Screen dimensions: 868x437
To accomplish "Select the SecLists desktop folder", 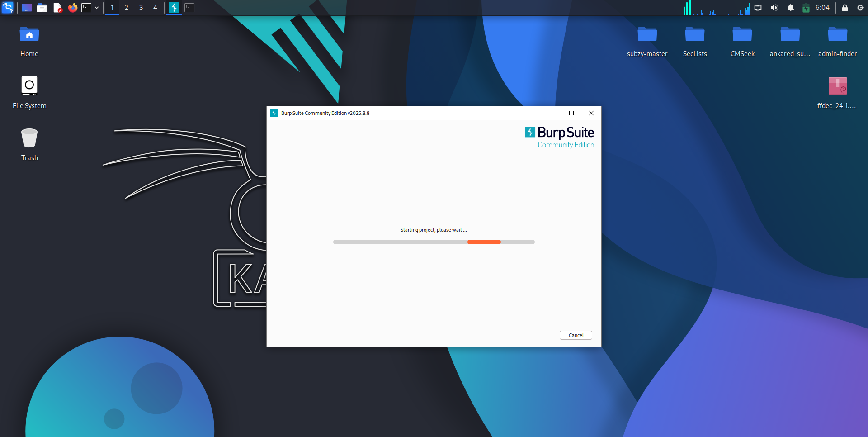I will [x=695, y=42].
